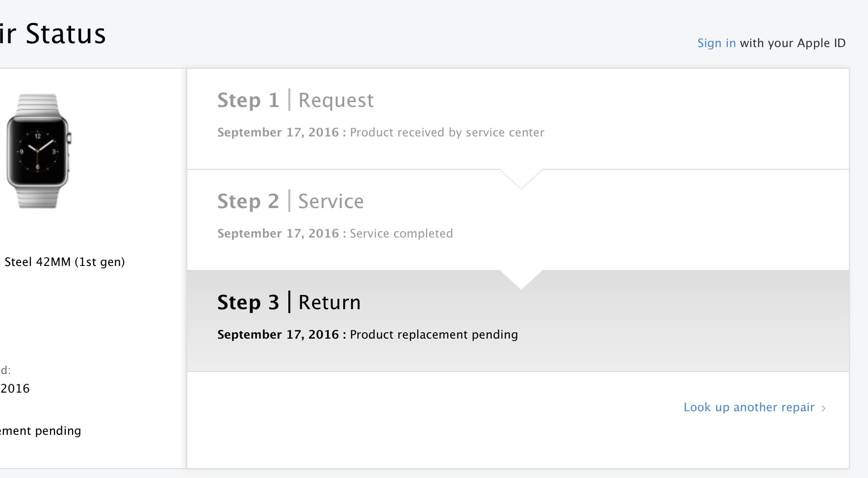Click the down arrow notch below Step 1
This screenshot has width=868, height=478.
pos(521,179)
